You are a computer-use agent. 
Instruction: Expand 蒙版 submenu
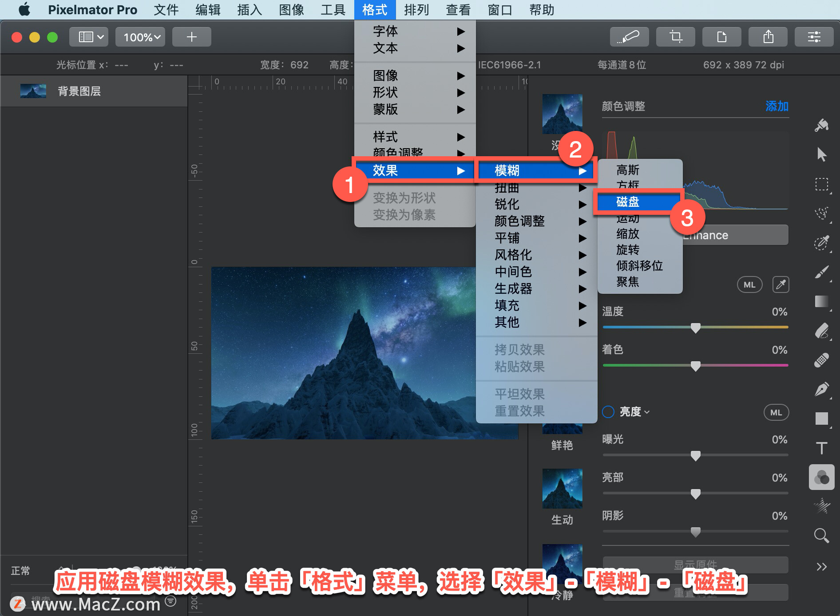(x=415, y=109)
